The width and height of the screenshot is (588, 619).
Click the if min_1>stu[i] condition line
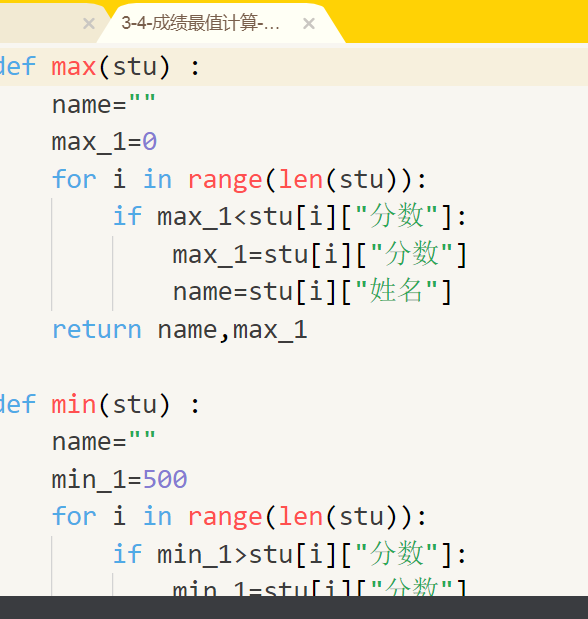pos(290,554)
